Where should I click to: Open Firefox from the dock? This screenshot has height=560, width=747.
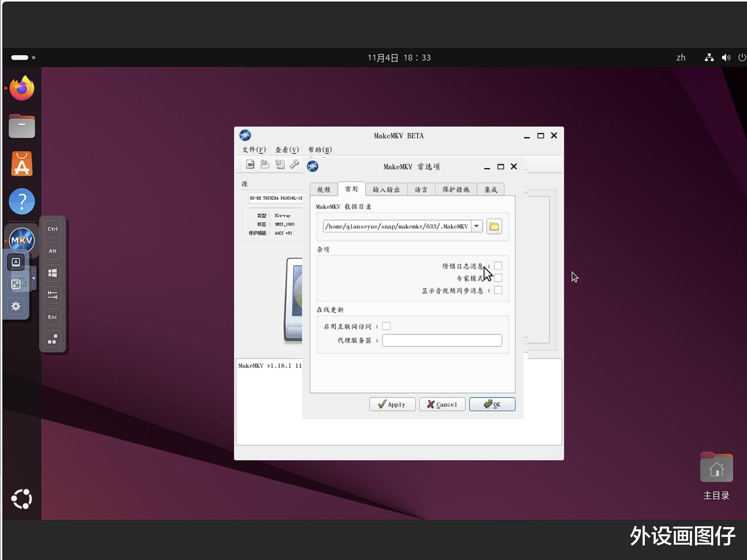point(22,88)
